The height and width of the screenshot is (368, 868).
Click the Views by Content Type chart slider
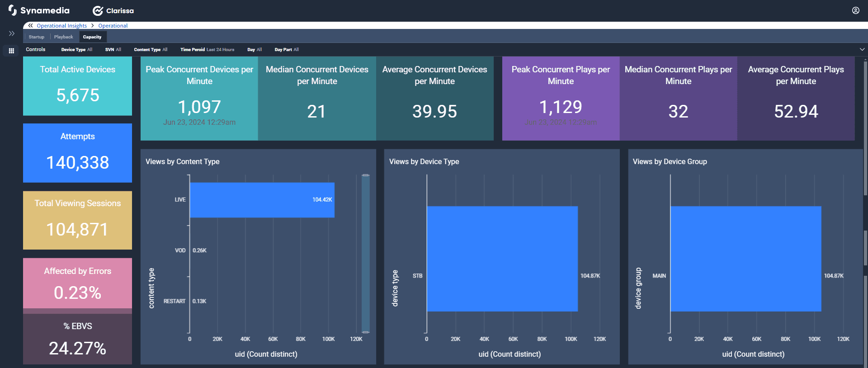(366, 254)
